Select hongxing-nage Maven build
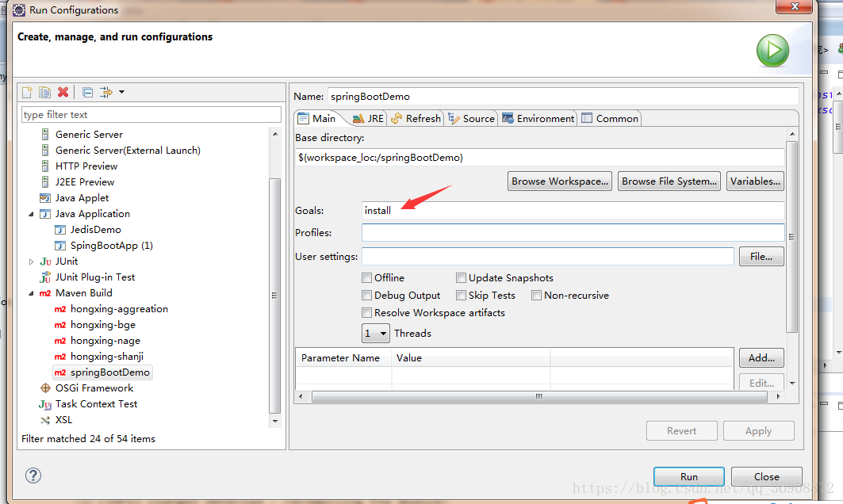 105,341
